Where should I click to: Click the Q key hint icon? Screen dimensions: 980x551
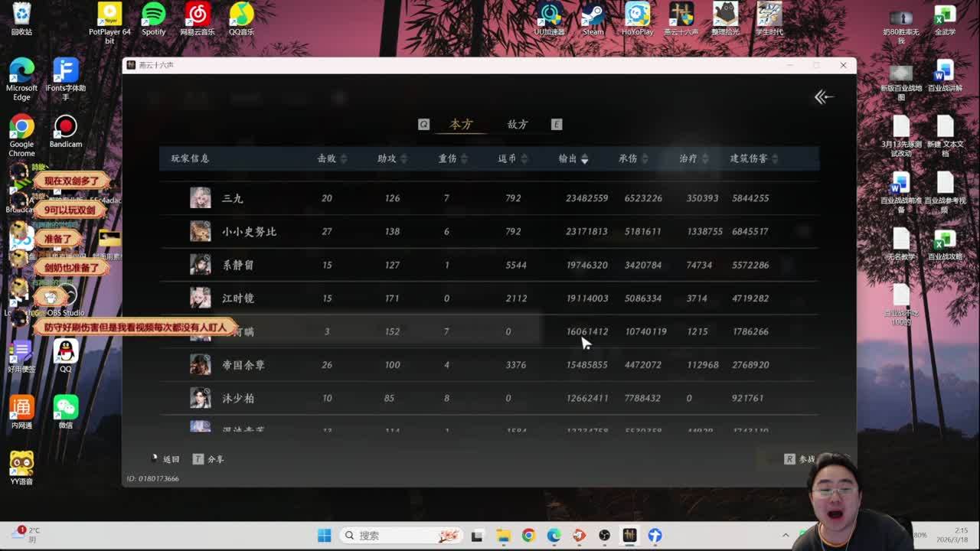coord(423,124)
